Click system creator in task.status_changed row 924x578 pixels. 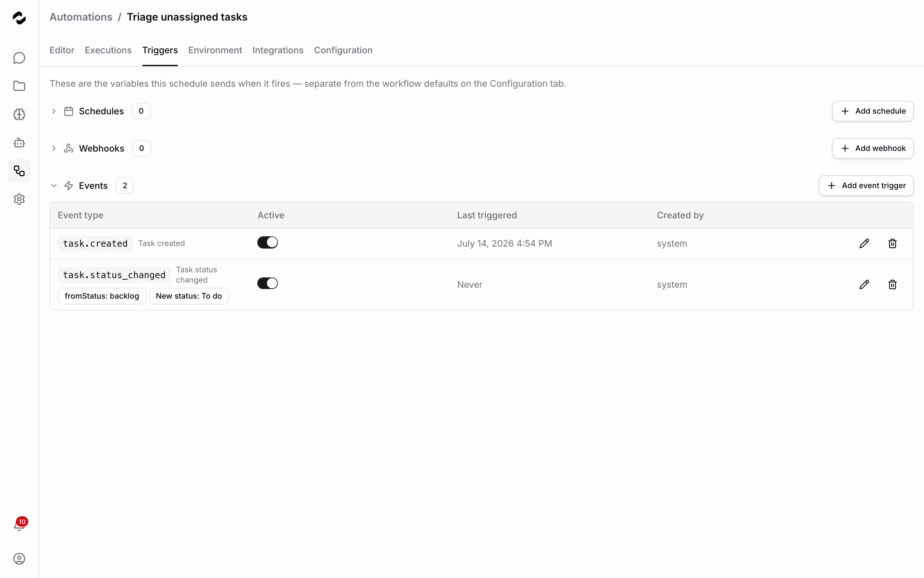tap(672, 285)
